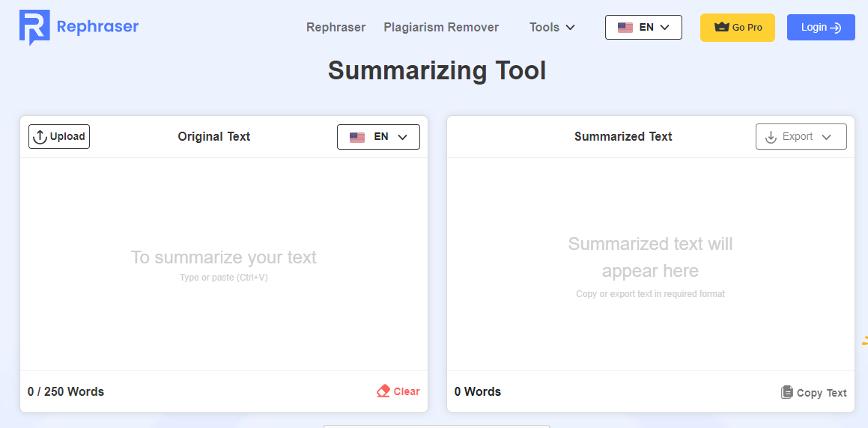Viewport: 868px width, 428px height.
Task: Click the red eraser Clear icon
Action: 383,391
